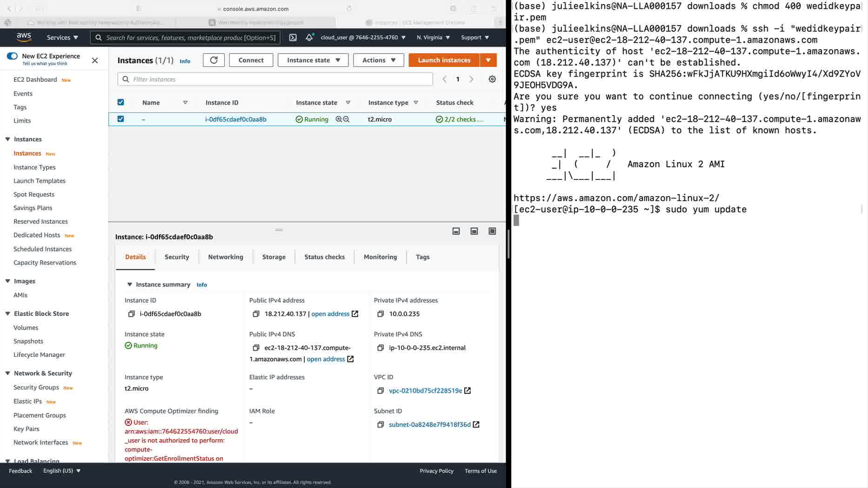Switch to the Security tab

coord(177,257)
